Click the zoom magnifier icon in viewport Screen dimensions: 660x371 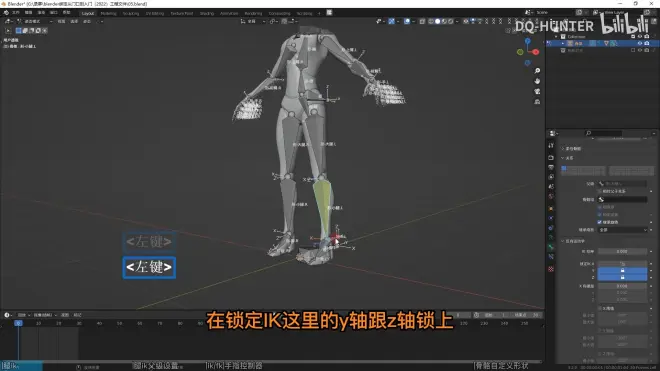pos(537,71)
